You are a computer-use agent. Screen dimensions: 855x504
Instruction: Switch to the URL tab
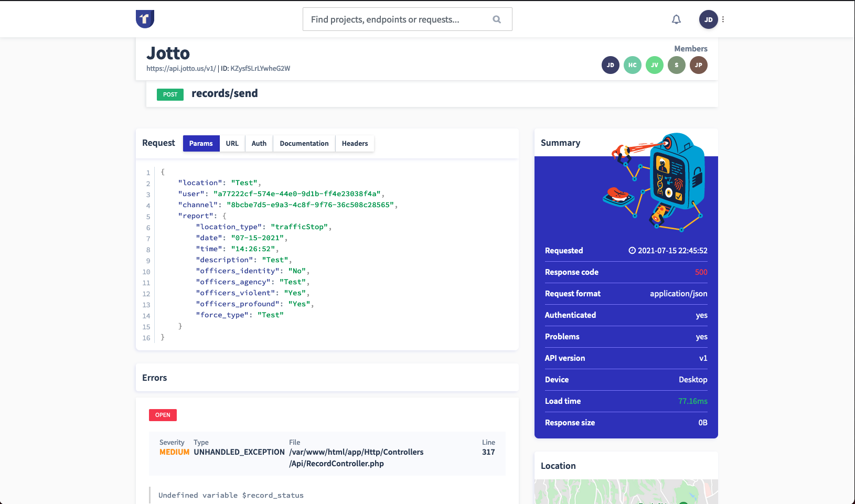tap(232, 143)
